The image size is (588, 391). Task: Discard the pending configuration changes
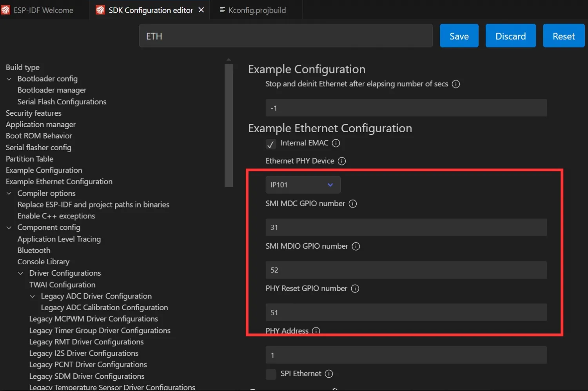(510, 36)
